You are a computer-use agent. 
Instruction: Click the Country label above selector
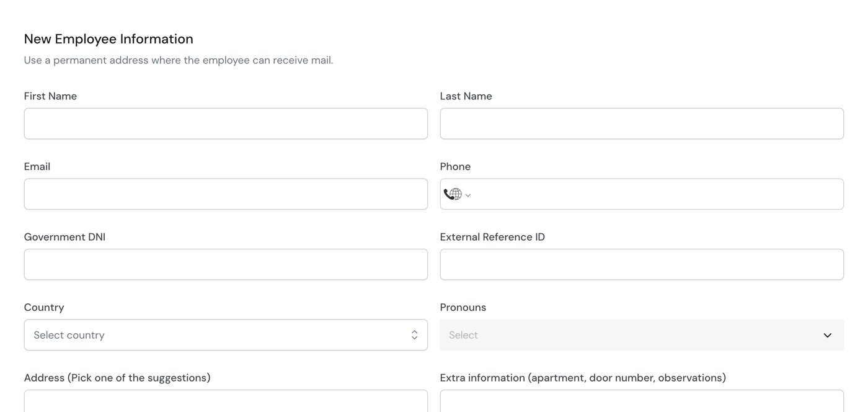(44, 308)
